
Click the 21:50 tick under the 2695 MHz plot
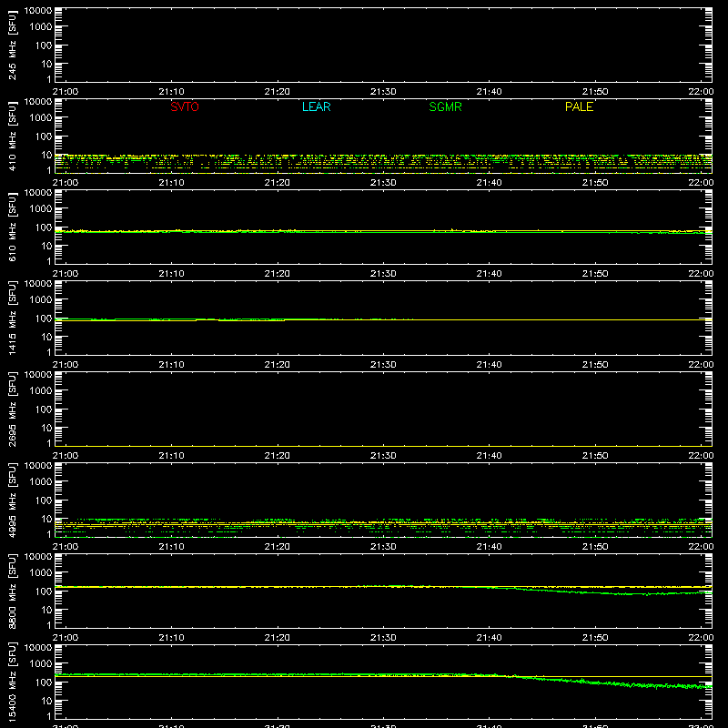595,456
